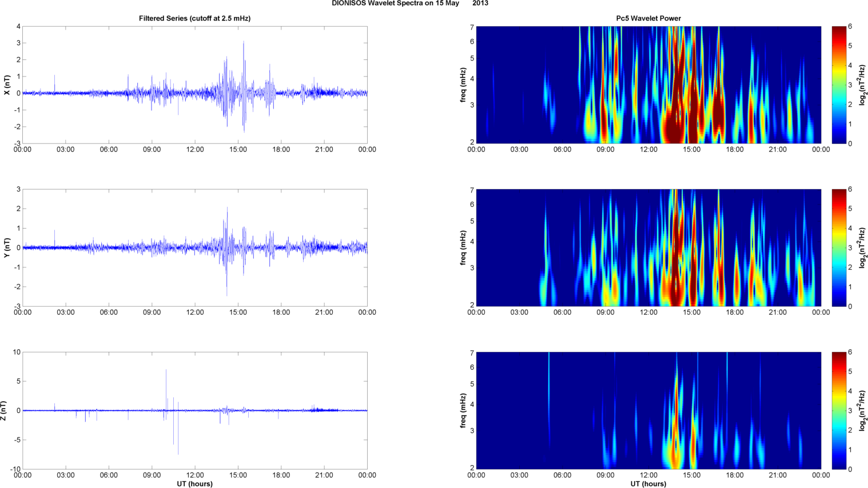Click the log2(nT²/Hz) label of the top colorbar
The height and width of the screenshot is (488, 868).
click(862, 85)
